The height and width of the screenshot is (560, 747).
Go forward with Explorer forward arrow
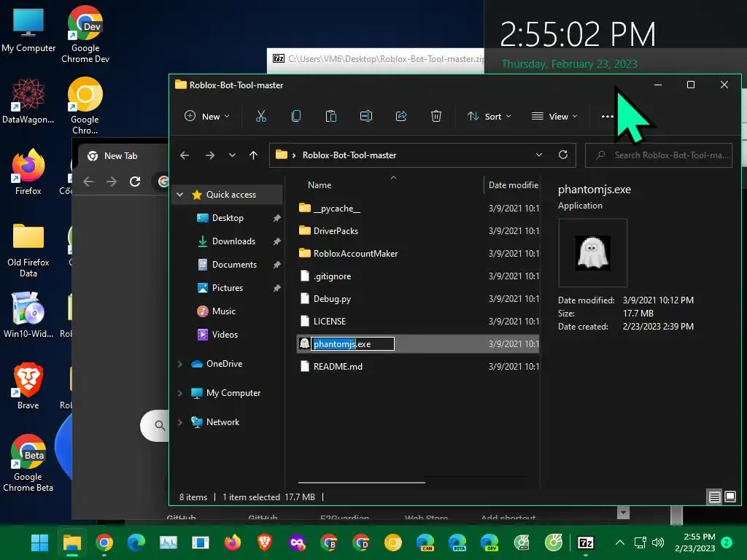pyautogui.click(x=209, y=155)
